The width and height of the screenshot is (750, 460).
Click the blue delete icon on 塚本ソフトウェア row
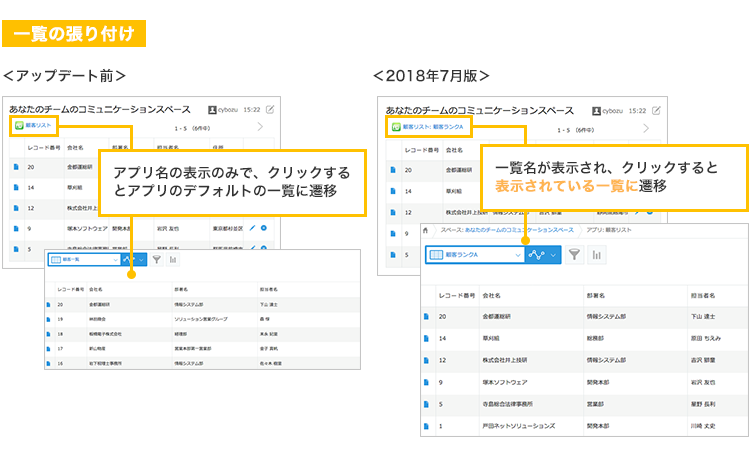263,229
